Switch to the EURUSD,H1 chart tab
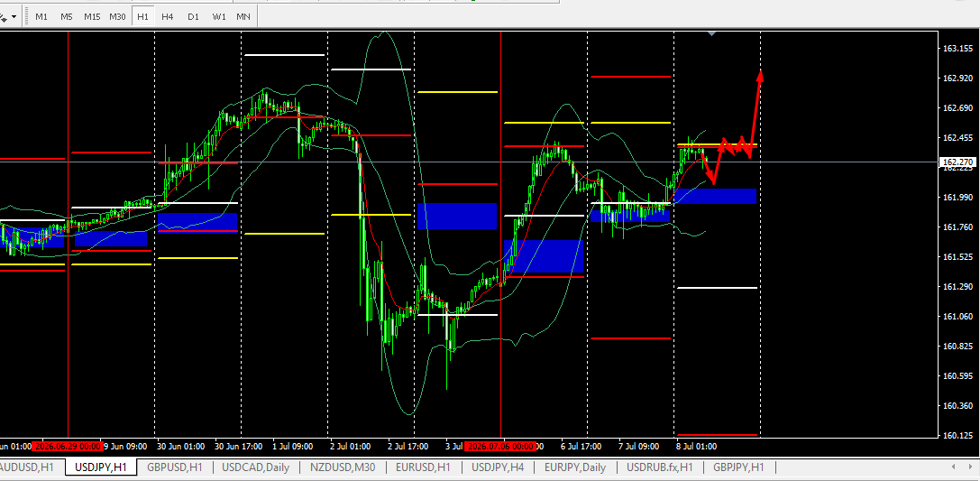Screen dimensions: 980x481 (x=424, y=467)
